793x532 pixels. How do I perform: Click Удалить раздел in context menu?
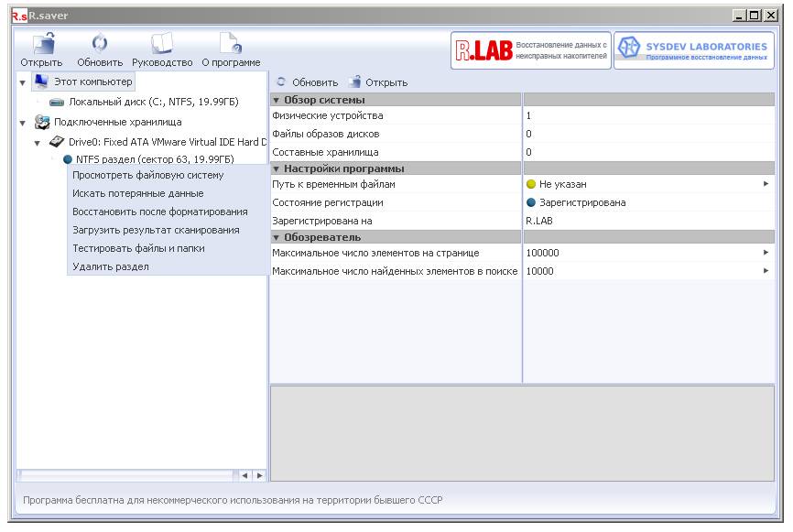pos(110,266)
